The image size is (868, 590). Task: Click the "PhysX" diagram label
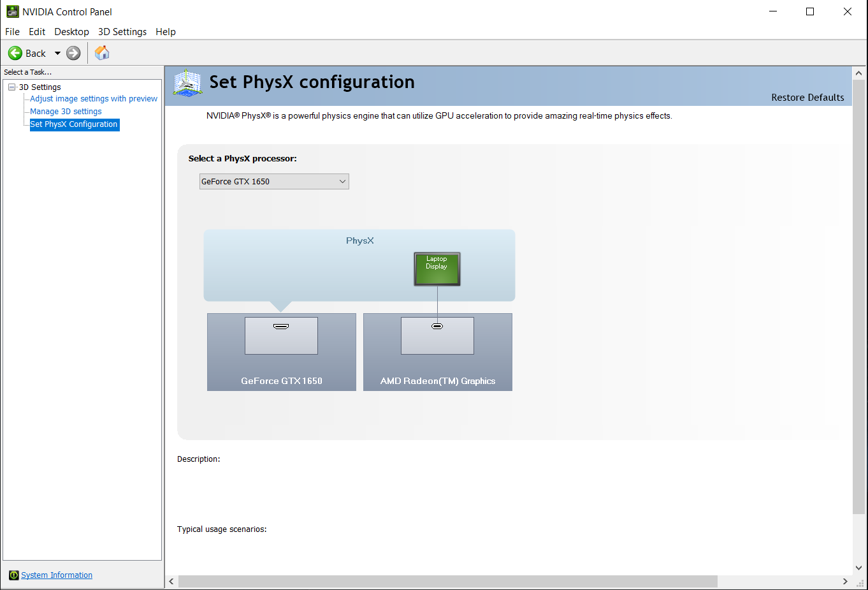pos(360,241)
